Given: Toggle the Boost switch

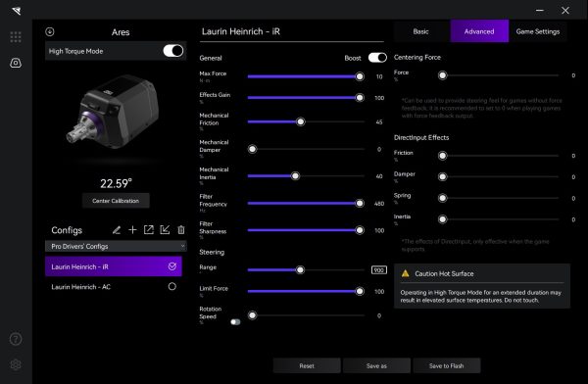Looking at the screenshot, I should 377,58.
